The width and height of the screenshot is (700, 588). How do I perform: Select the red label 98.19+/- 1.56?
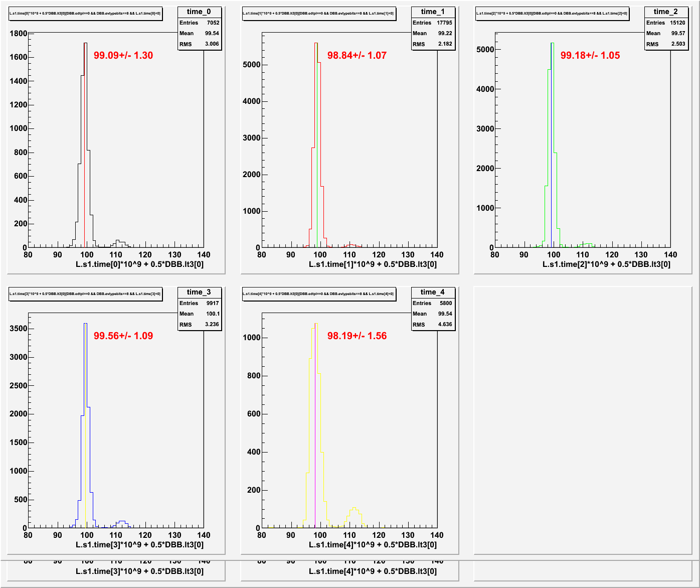click(357, 336)
